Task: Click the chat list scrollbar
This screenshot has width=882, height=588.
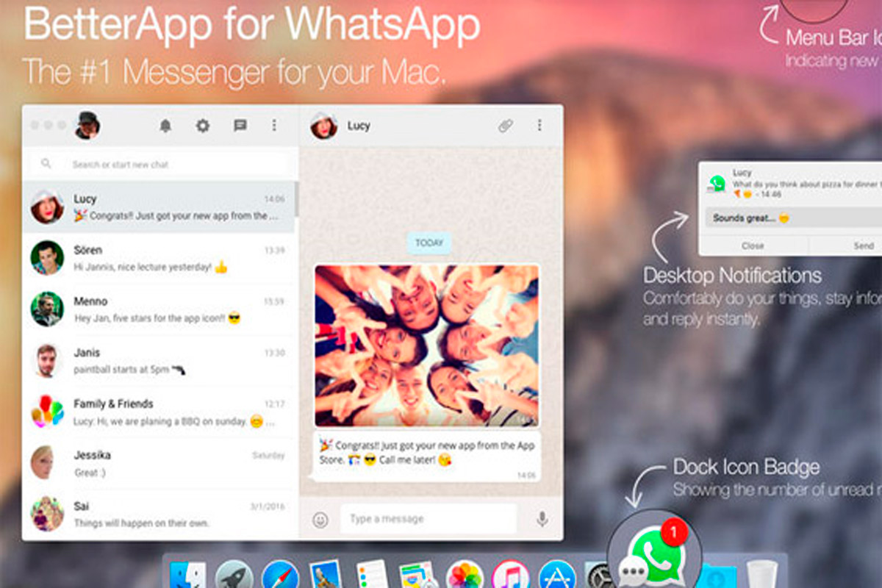Action: [x=296, y=200]
